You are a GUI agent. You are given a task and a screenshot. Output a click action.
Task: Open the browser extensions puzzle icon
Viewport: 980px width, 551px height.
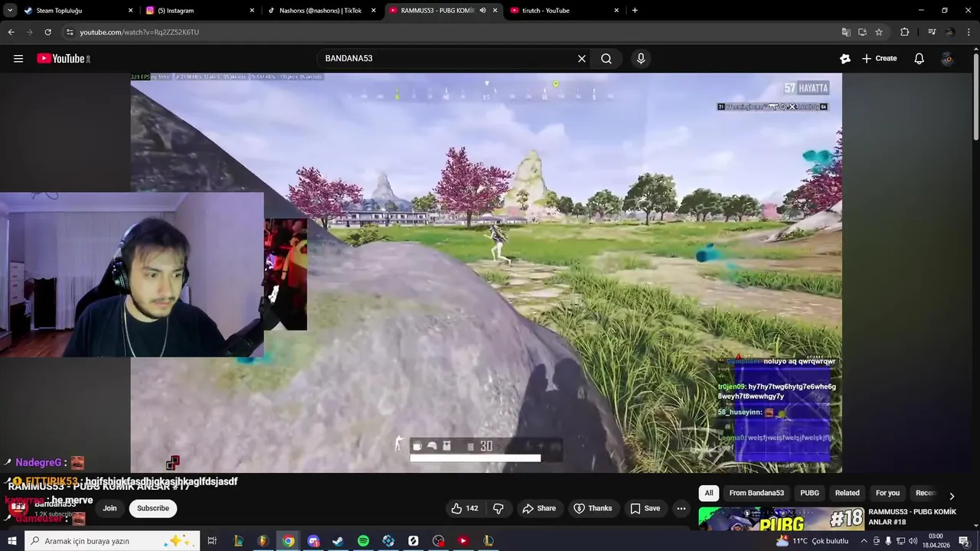tap(905, 32)
